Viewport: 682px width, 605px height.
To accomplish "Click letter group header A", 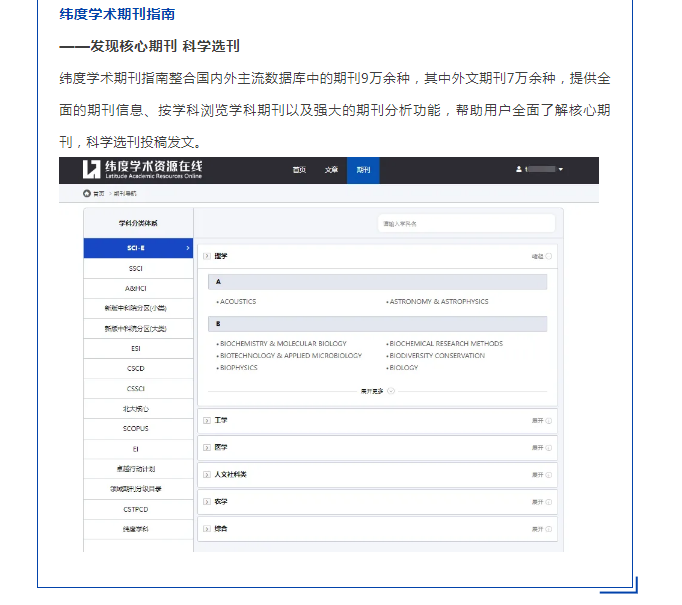I will point(377,282).
